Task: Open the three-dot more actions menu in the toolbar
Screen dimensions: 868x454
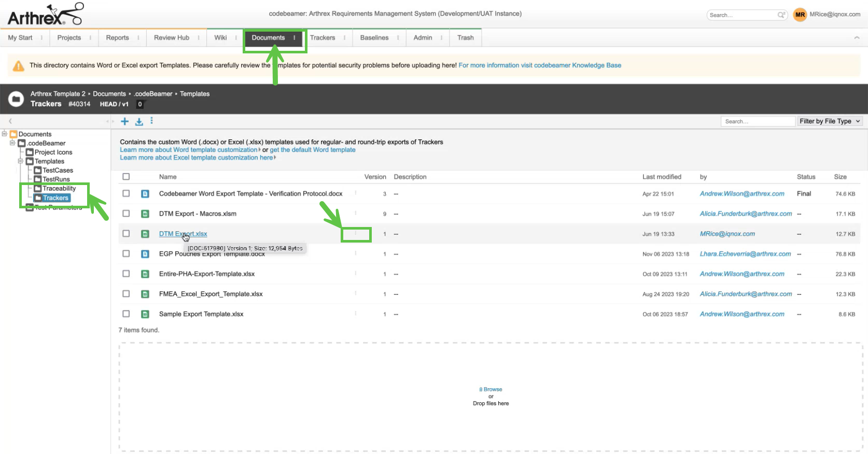Action: 151,121
